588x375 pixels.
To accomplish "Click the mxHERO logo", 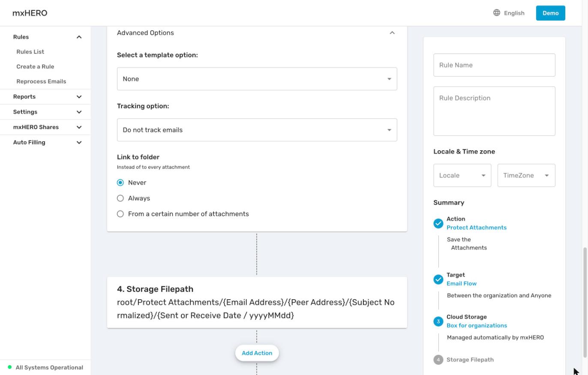I will [30, 13].
